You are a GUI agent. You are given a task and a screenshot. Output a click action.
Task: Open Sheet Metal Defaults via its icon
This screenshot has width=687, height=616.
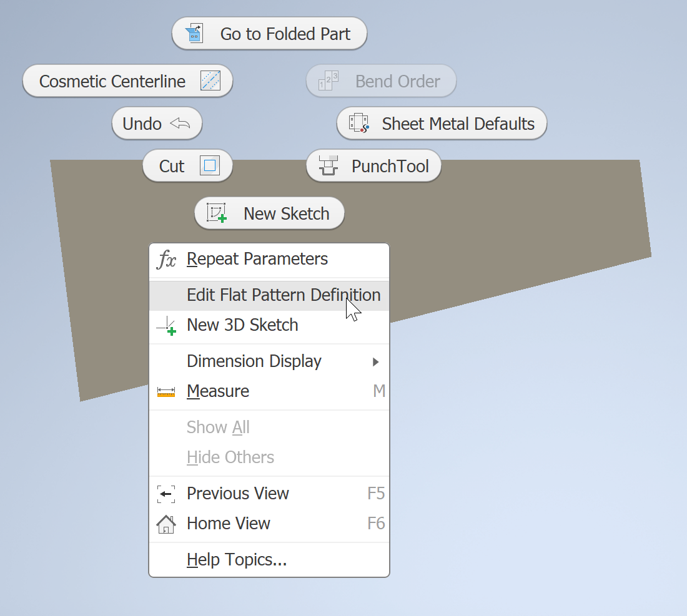(x=358, y=124)
